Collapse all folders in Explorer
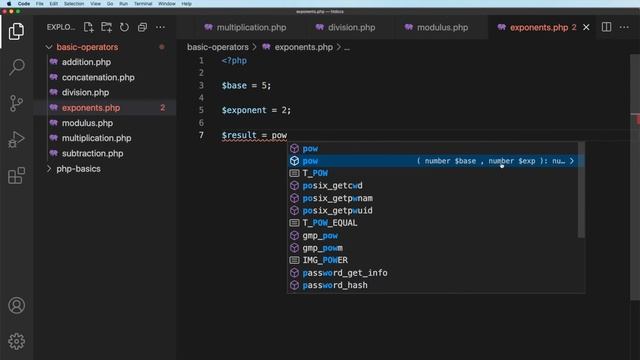640x360 pixels. point(142,27)
